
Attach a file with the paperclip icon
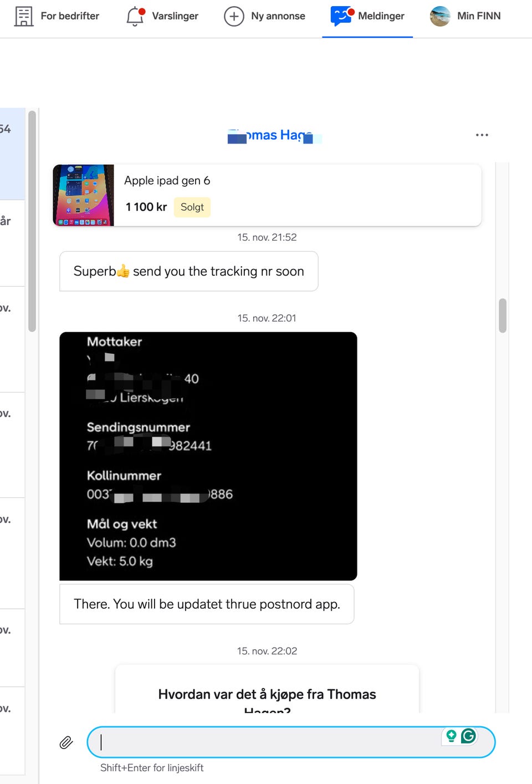(x=66, y=742)
